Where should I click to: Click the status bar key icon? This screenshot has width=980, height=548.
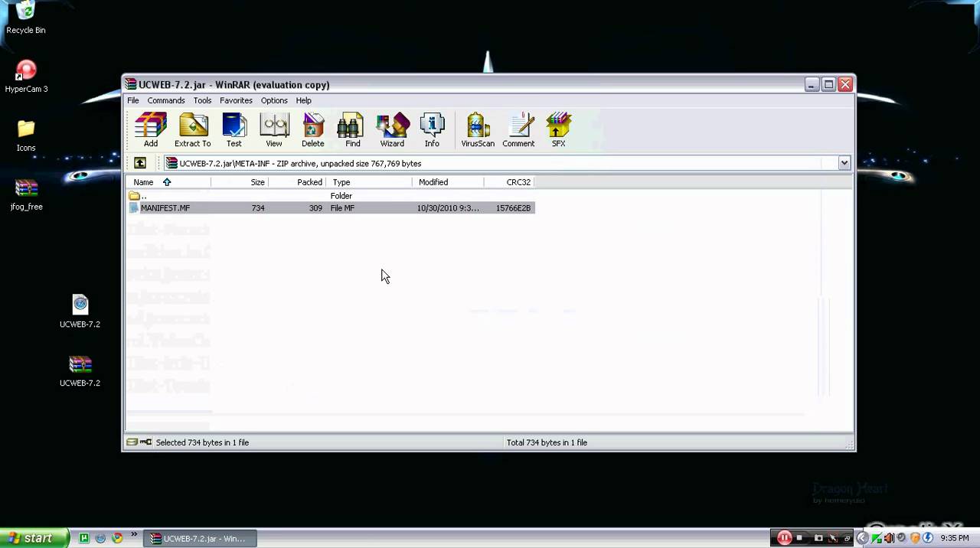coord(145,442)
